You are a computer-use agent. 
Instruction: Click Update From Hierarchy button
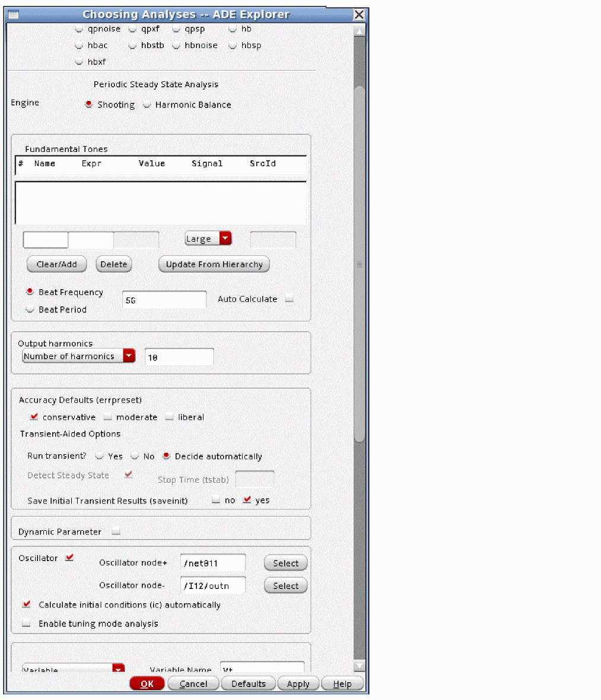point(214,264)
